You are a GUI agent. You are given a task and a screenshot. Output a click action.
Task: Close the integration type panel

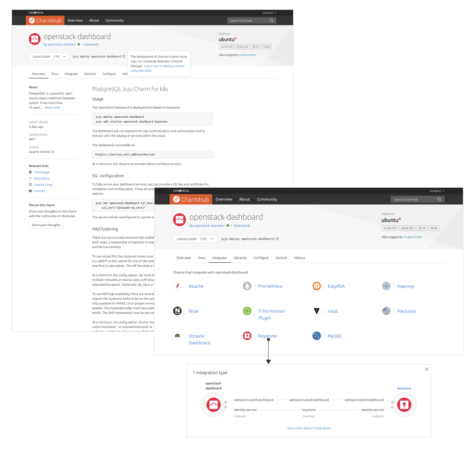click(426, 369)
